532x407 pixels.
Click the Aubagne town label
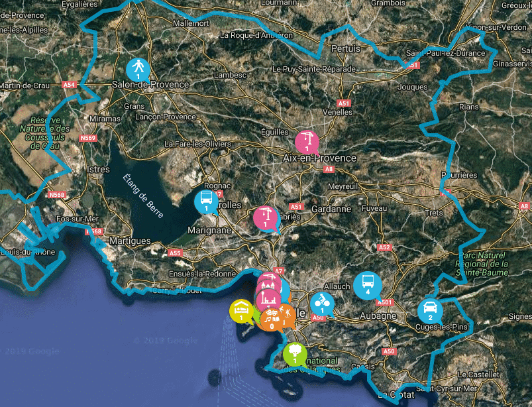[x=378, y=316]
